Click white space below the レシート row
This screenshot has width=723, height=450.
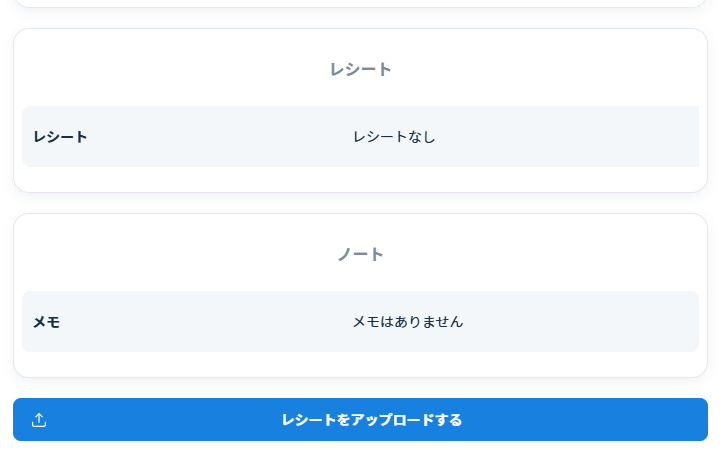(360, 178)
